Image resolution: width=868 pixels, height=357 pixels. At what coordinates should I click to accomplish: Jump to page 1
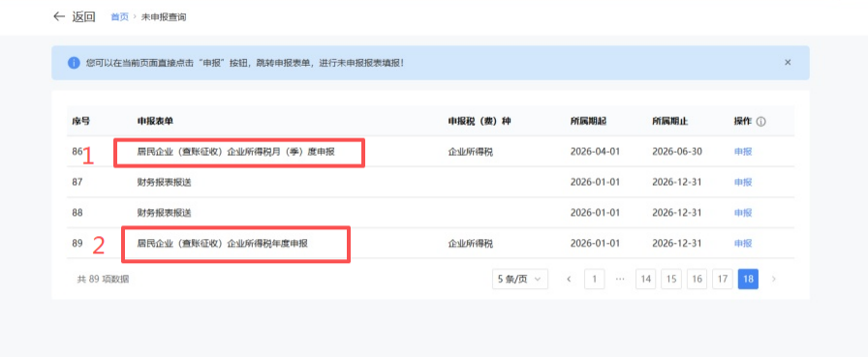595,279
